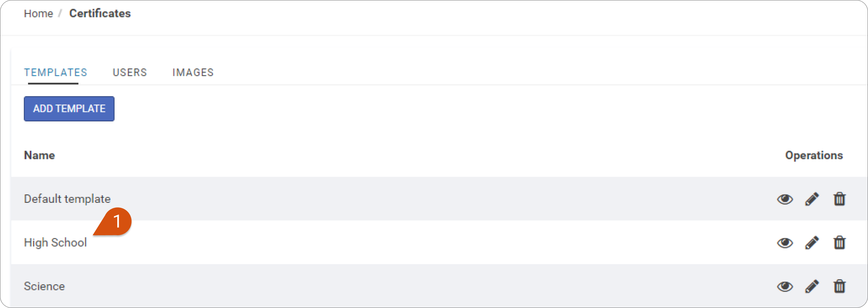Delete the Science template trash icon
Viewport: 868px width, 308px height.
coord(839,286)
